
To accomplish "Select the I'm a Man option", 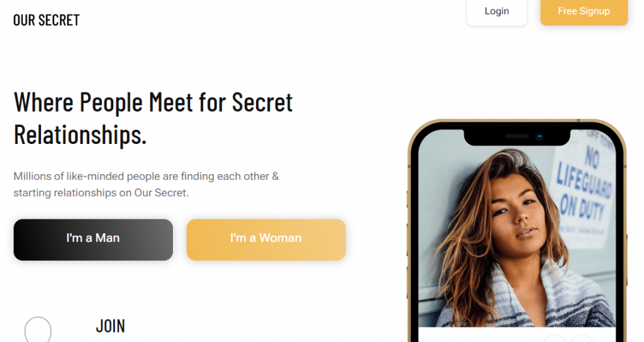I will click(x=93, y=240).
